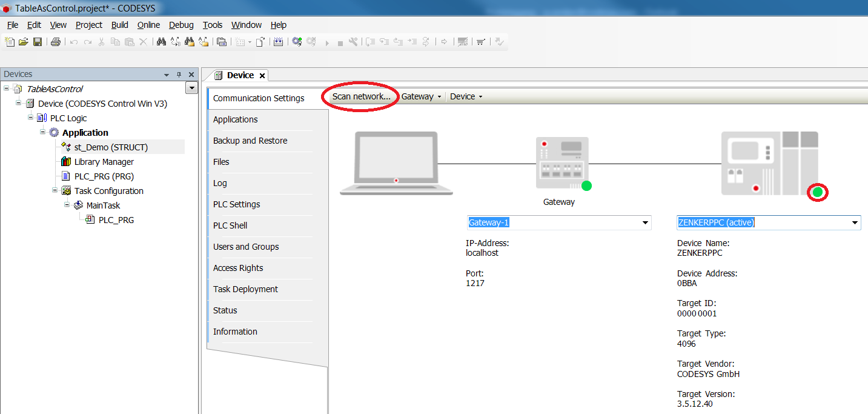868x414 pixels.
Task: Switch to the PLC Settings tab
Action: [236, 204]
